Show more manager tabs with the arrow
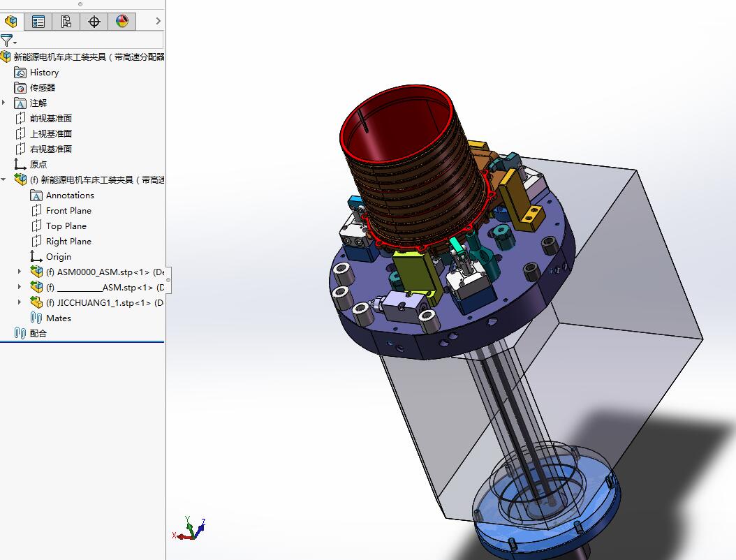Image resolution: width=736 pixels, height=560 pixels. click(159, 21)
